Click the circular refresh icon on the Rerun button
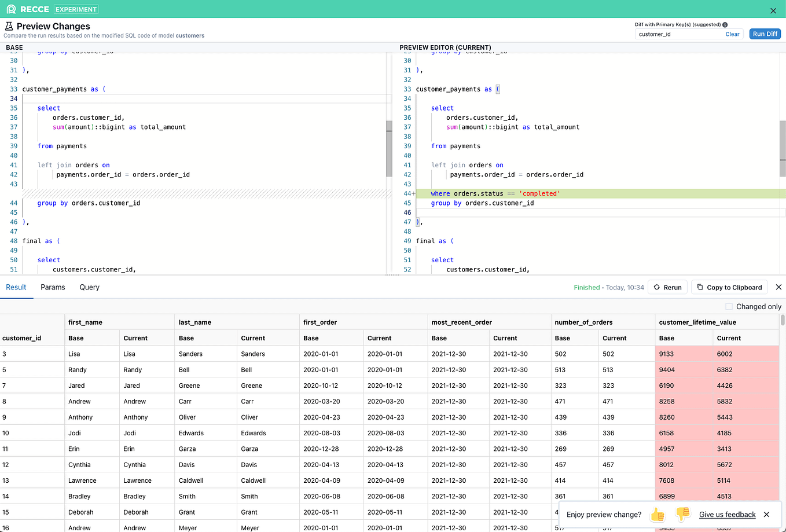 tap(657, 287)
